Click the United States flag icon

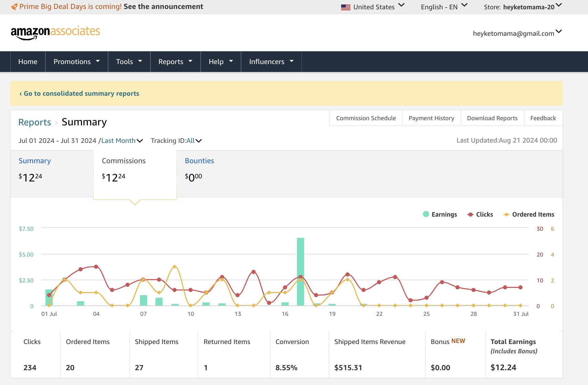[346, 7]
